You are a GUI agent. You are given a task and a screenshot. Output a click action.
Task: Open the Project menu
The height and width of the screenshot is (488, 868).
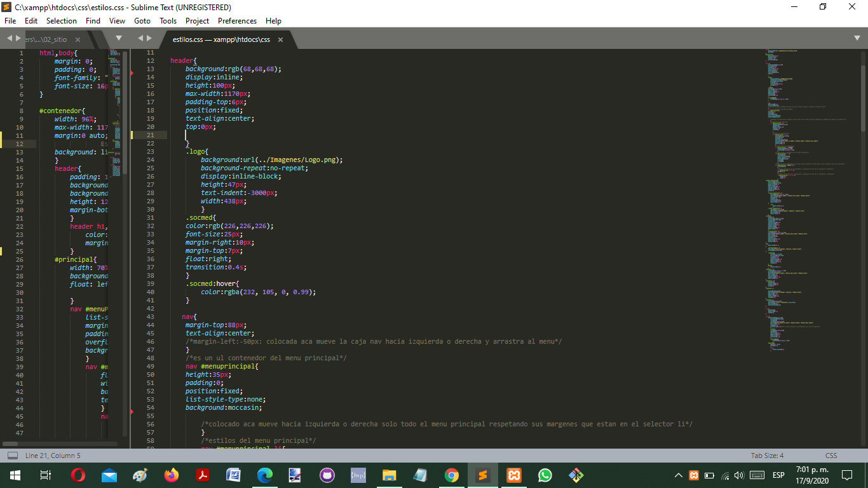coord(197,21)
